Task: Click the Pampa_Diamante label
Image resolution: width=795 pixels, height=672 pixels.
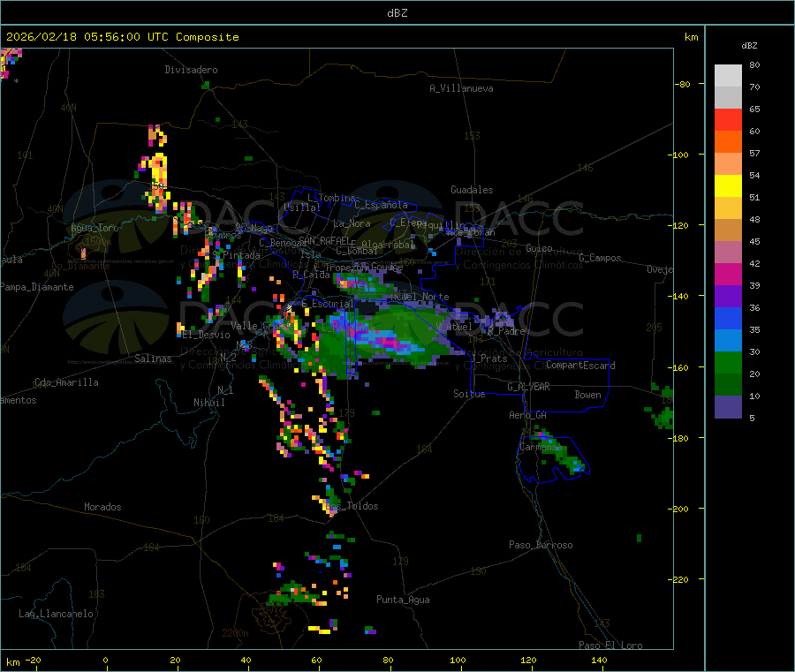Action: pyautogui.click(x=36, y=287)
